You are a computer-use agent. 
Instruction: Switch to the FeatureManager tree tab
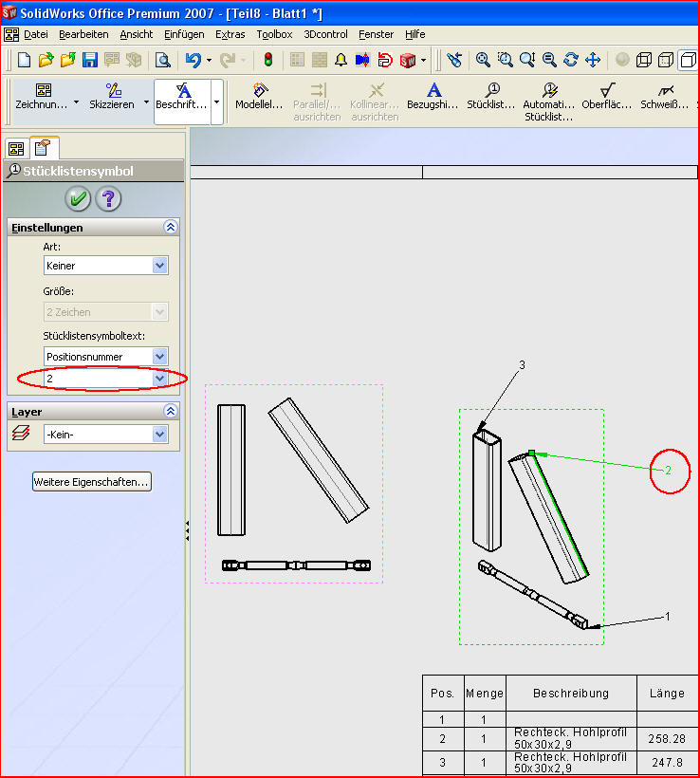coord(16,148)
